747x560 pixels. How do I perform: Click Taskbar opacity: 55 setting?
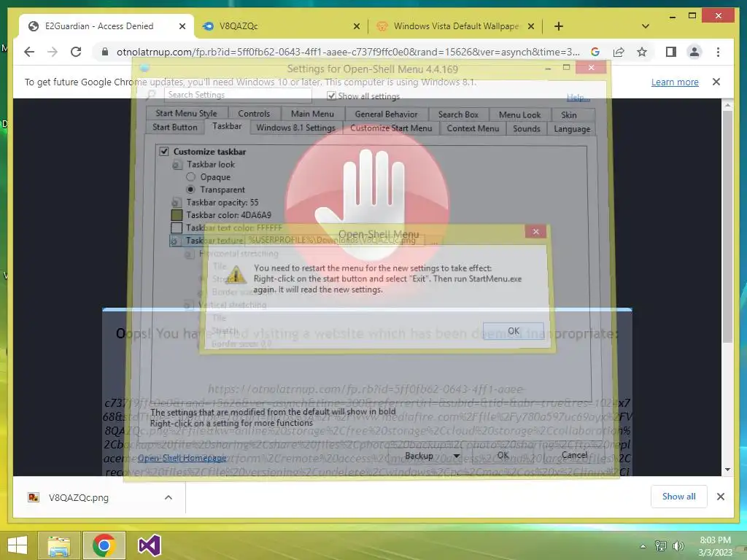pos(222,203)
